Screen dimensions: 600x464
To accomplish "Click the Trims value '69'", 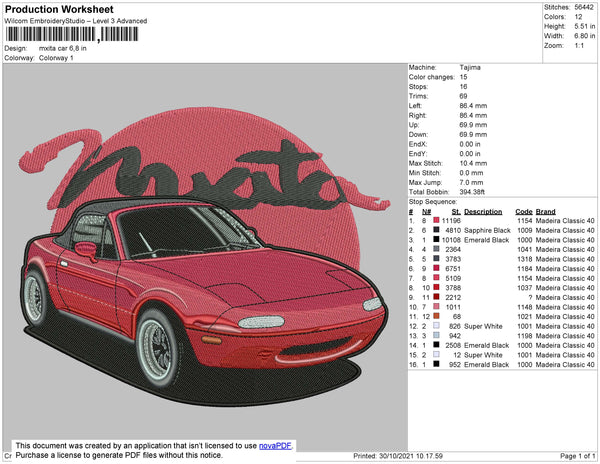I will (463, 96).
